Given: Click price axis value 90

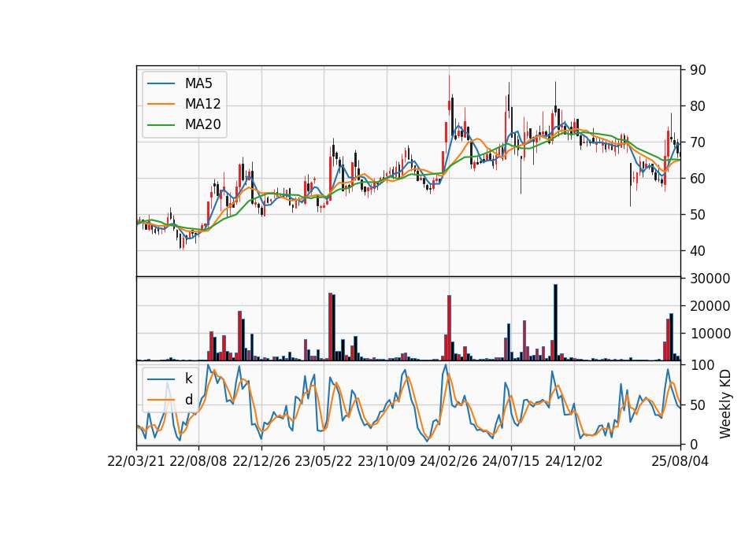Looking at the screenshot, I should [x=698, y=70].
